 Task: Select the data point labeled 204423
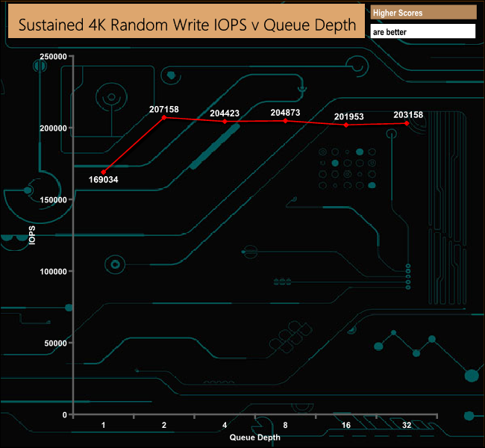[x=225, y=122]
